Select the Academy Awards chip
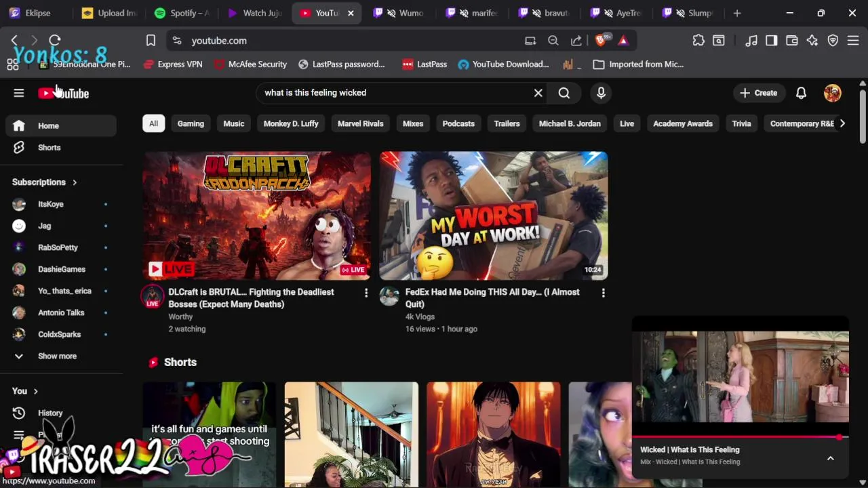Viewport: 868px width, 488px height. click(x=683, y=123)
